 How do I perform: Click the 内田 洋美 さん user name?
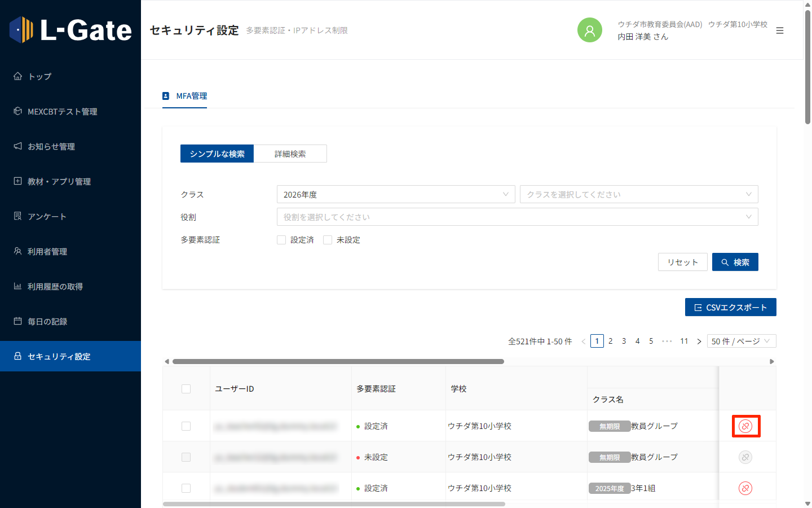(643, 37)
